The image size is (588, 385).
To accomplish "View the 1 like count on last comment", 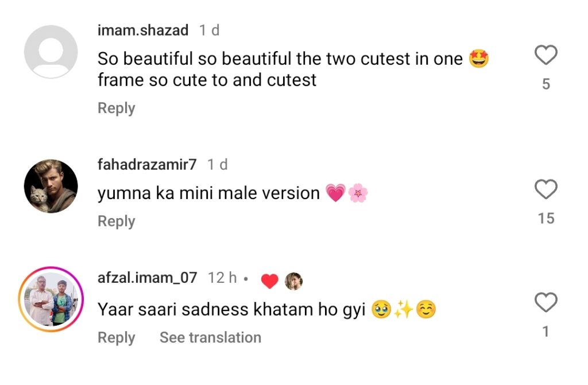I will [x=546, y=332].
